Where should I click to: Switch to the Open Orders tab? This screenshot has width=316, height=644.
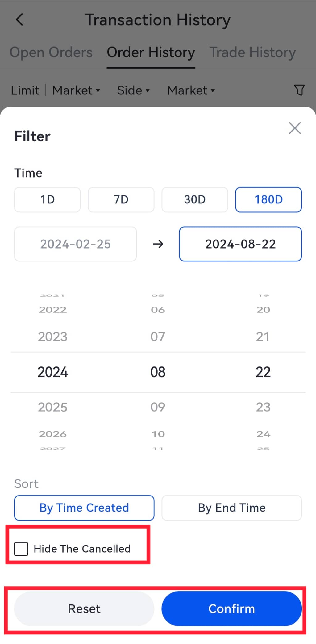pyautogui.click(x=51, y=52)
